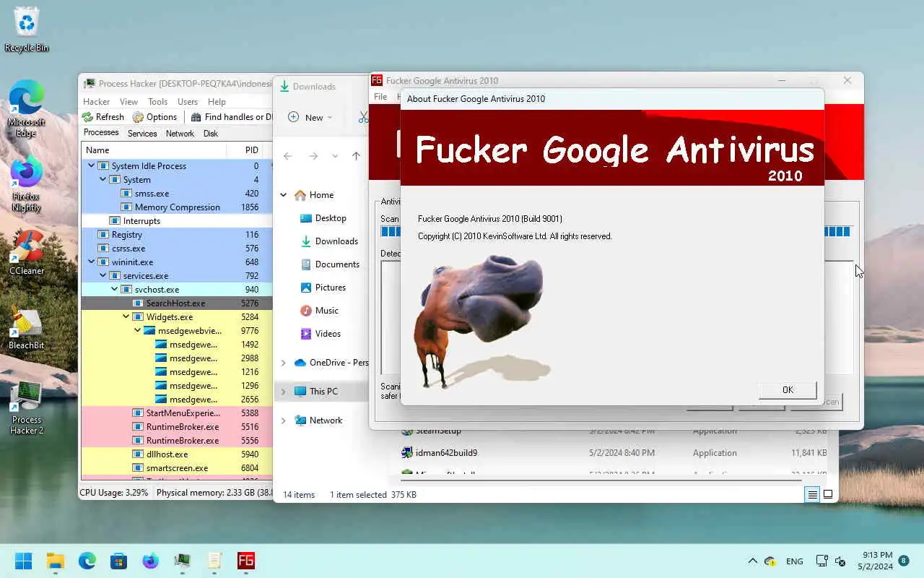Collapse the msedgewebview tree node under Widgets.exe

137,331
